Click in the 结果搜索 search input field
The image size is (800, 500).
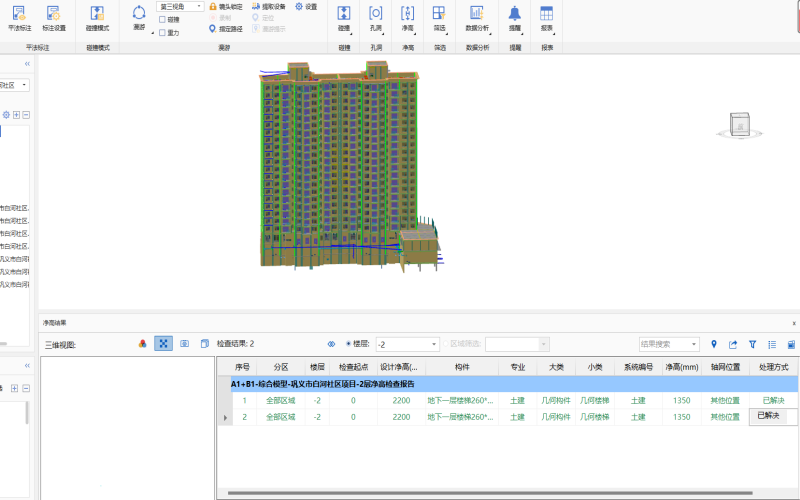[664, 344]
